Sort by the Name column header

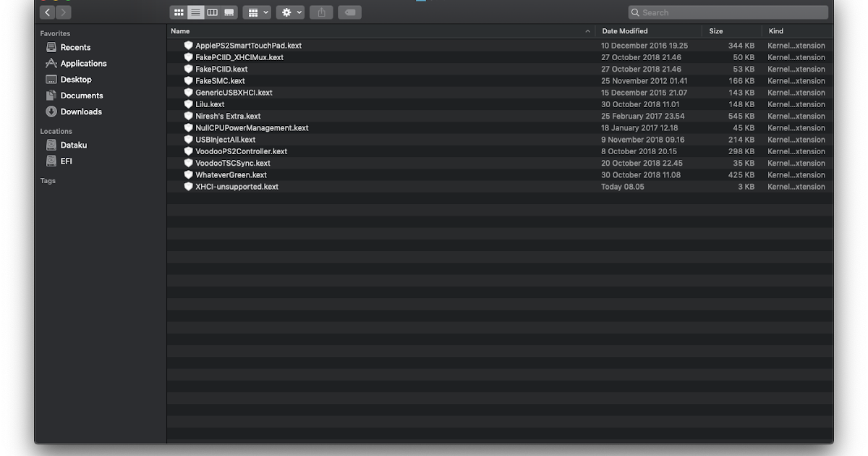(x=381, y=31)
